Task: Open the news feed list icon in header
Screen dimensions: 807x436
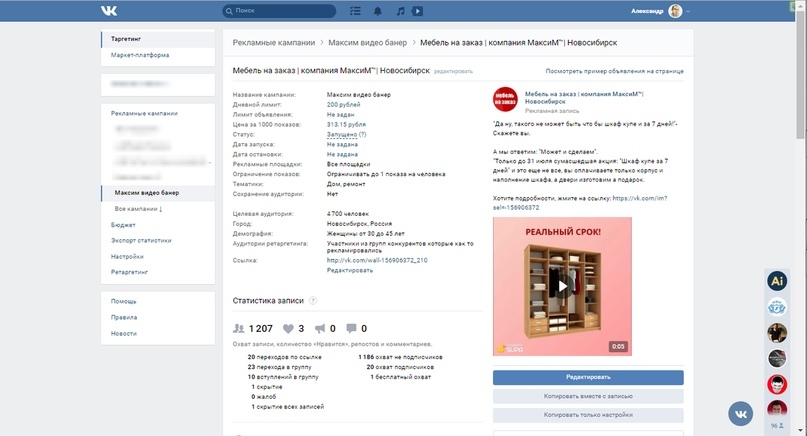Action: 355,11
